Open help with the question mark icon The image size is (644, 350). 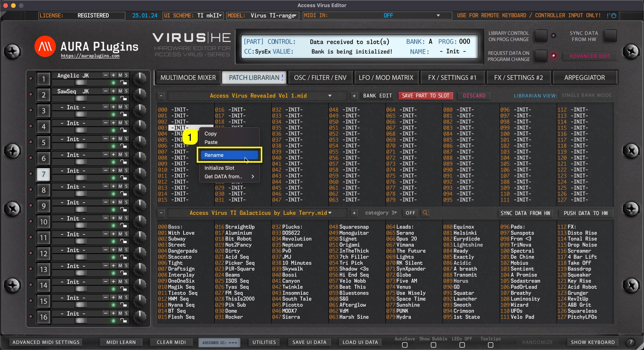631,342
